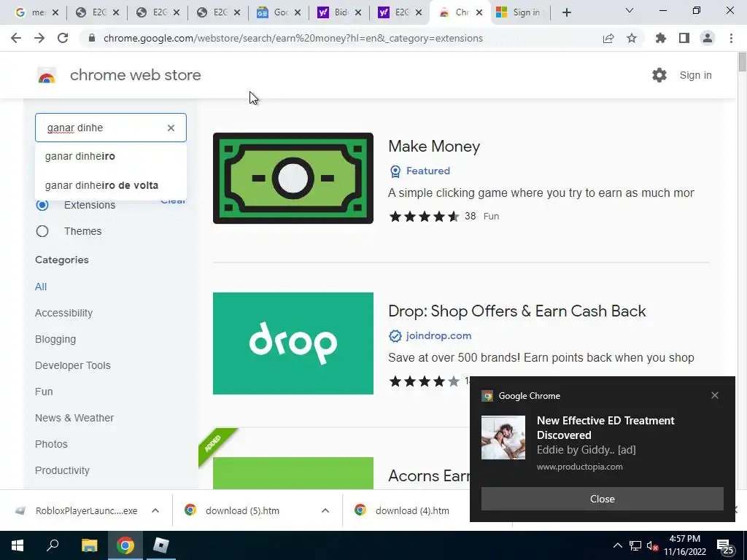Open Drop: Shop Offers & Earn Cash Back

[517, 311]
